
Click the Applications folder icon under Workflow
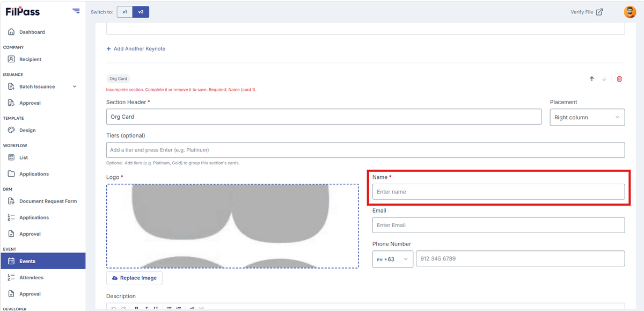click(11, 174)
